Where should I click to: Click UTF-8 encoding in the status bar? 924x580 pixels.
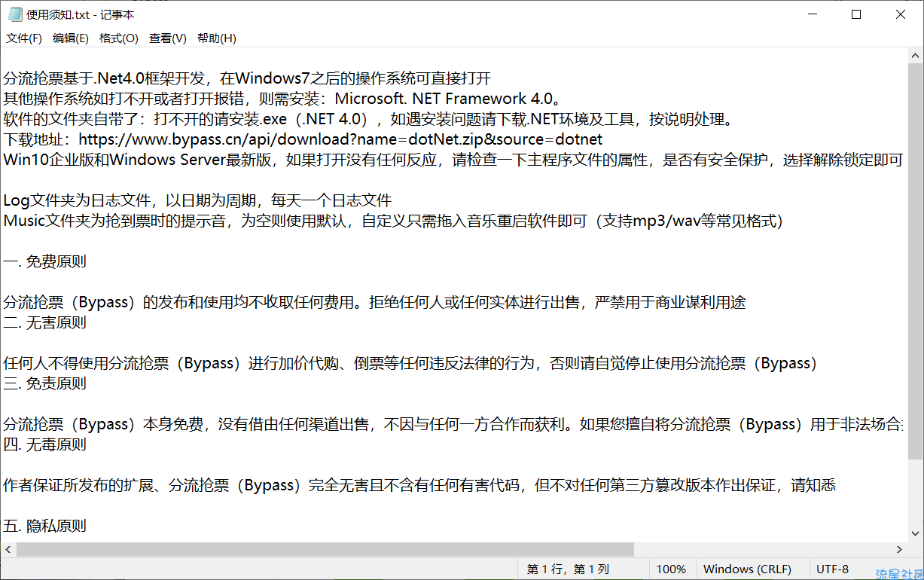tap(832, 569)
